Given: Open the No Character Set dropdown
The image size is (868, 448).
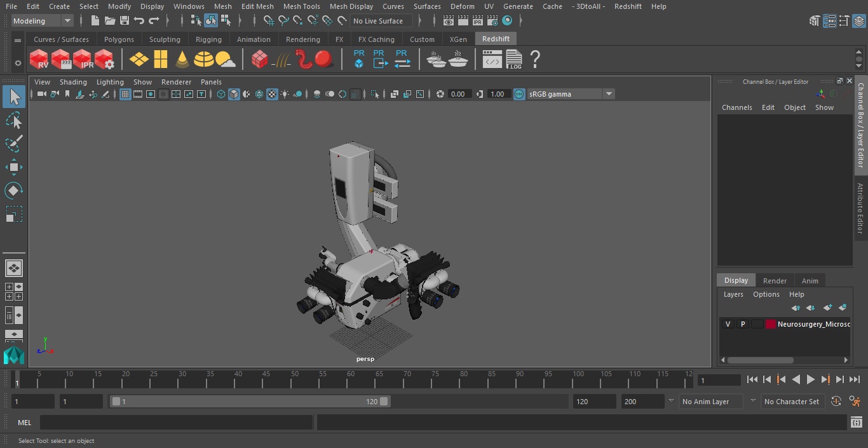Looking at the screenshot, I should (792, 402).
